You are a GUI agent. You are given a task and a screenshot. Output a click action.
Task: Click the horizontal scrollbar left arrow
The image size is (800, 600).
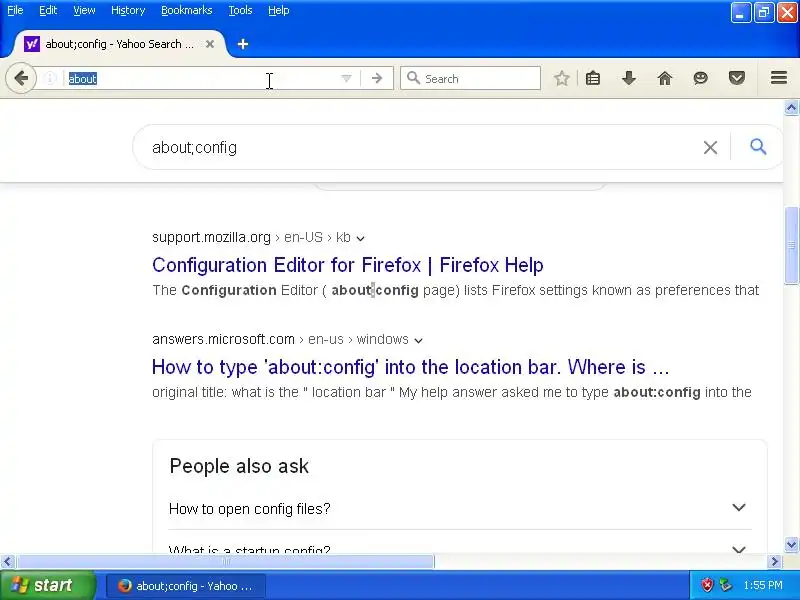[x=7, y=562]
